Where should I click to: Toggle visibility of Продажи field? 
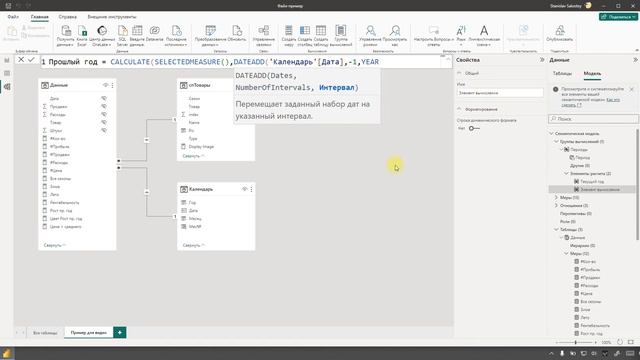click(x=104, y=107)
